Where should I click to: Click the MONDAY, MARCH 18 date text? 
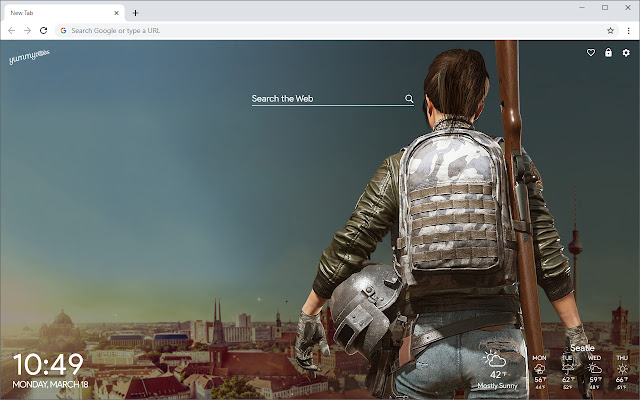[50, 384]
